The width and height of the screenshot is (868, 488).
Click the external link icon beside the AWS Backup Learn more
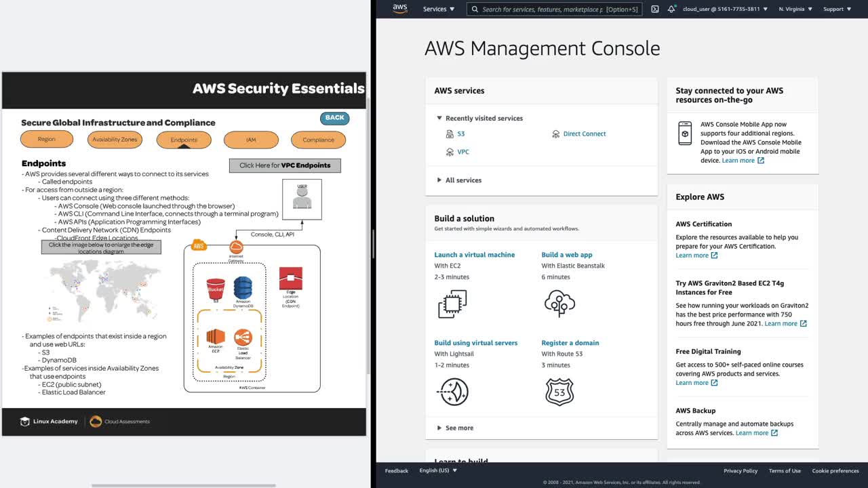[774, 433]
